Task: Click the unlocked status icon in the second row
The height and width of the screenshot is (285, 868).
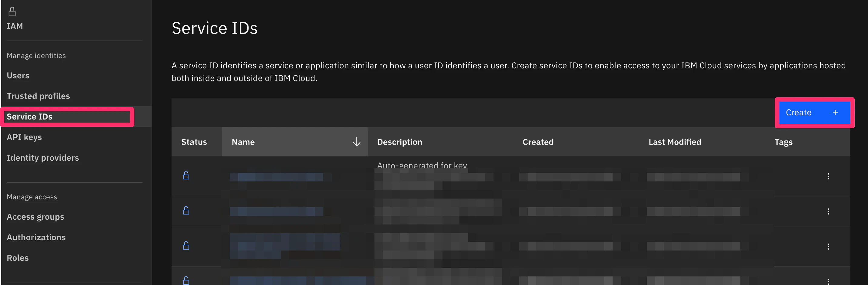Action: 186,211
